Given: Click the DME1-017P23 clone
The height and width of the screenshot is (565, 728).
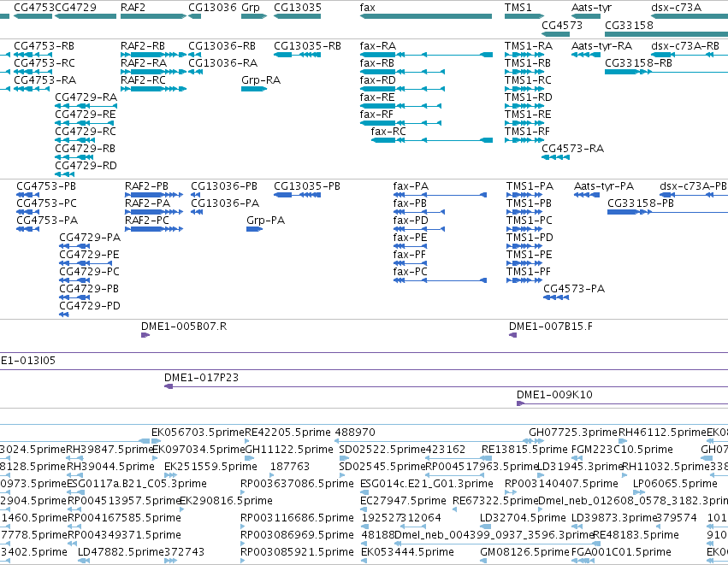Looking at the screenshot, I should (447, 386).
